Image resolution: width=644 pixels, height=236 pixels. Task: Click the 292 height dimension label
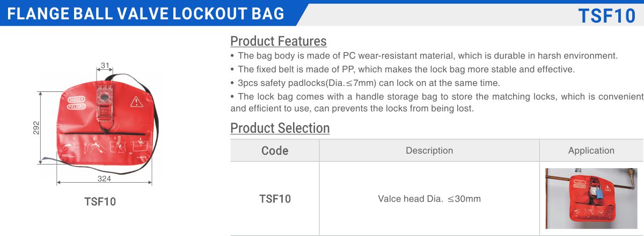[36, 127]
